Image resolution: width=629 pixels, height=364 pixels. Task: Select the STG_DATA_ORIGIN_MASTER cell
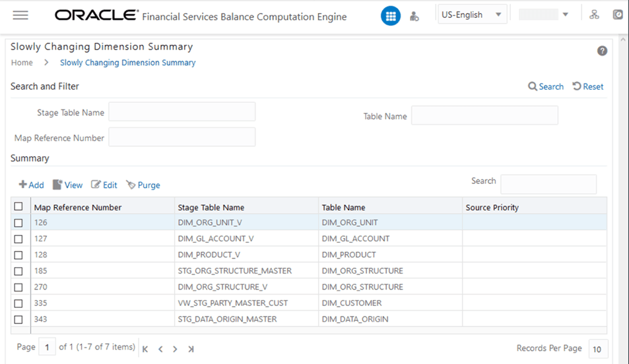(x=247, y=319)
